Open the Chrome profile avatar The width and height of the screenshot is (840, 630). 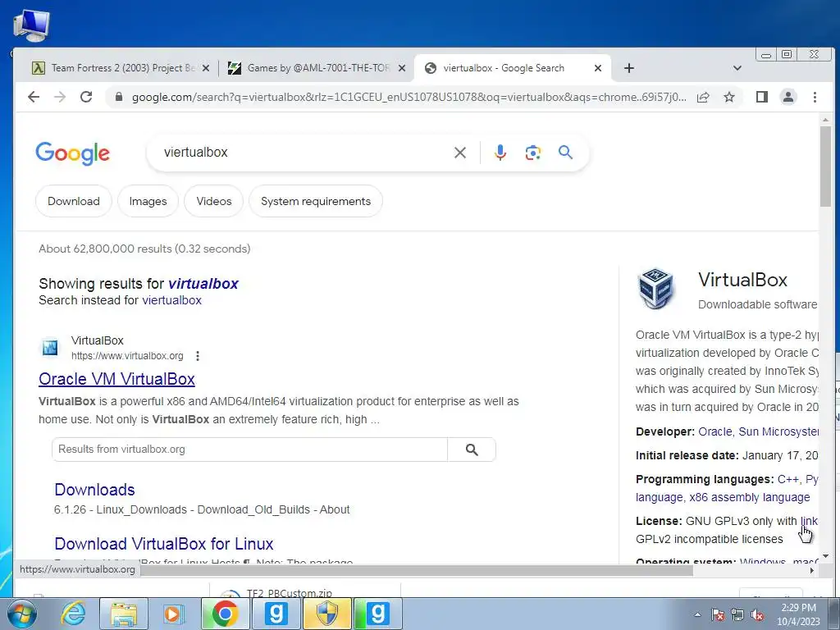click(x=788, y=97)
